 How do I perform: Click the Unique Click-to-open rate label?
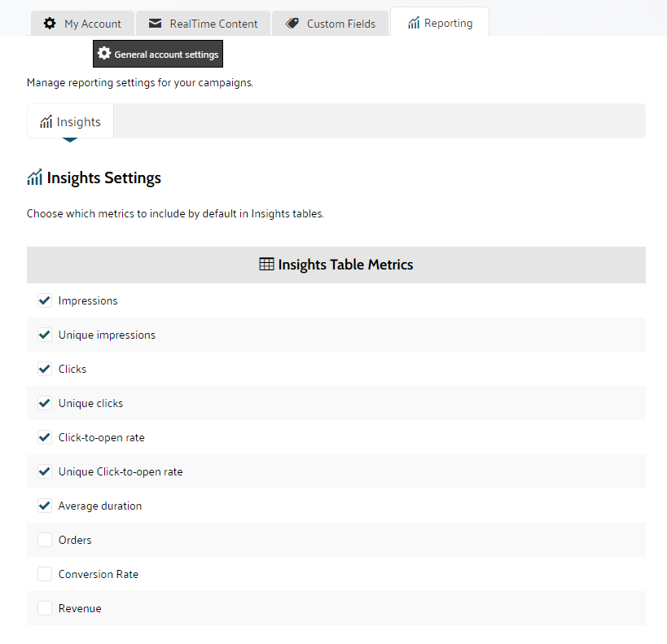point(121,472)
